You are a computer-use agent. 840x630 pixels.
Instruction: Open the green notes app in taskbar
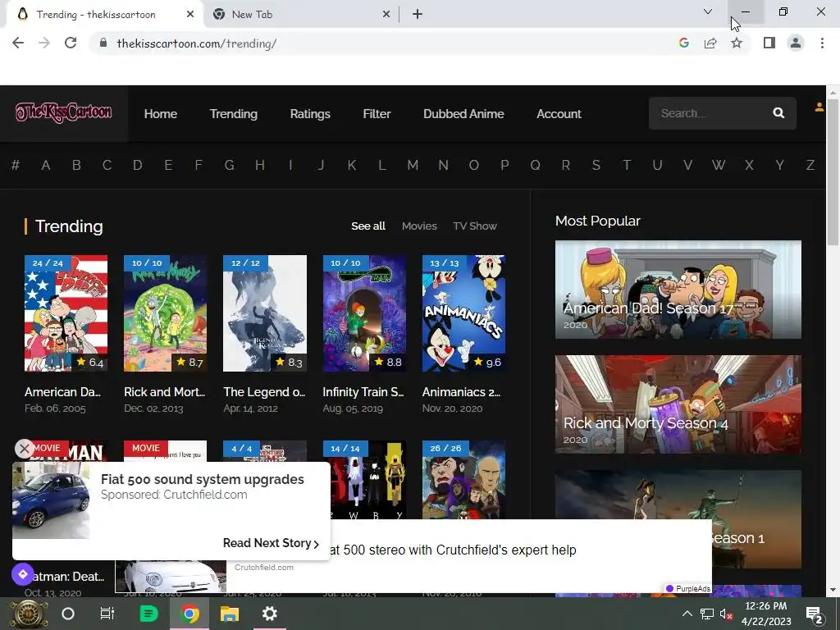(x=148, y=614)
